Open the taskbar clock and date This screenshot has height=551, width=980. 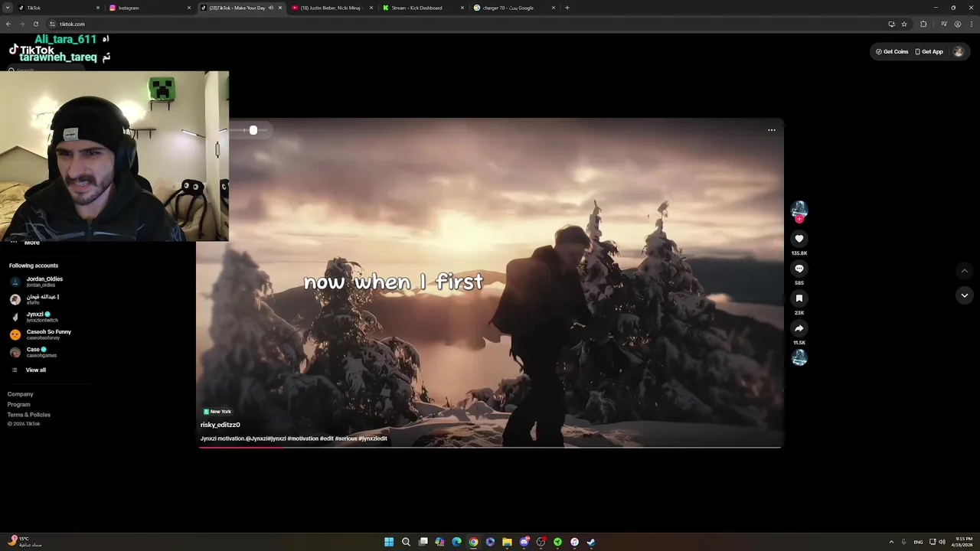(964, 542)
